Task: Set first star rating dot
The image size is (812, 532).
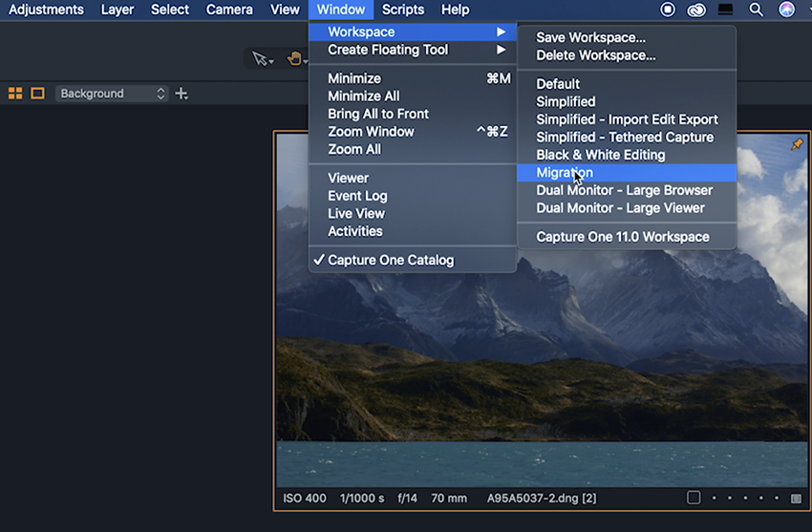Action: (x=715, y=499)
